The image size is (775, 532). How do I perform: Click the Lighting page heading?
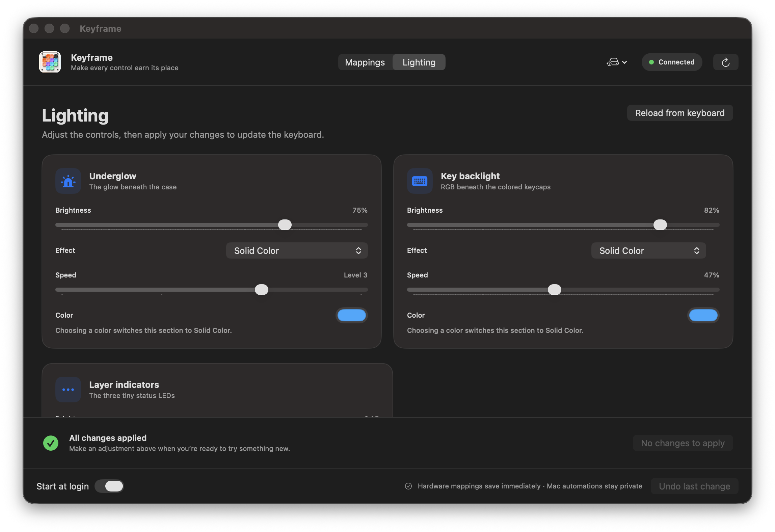pyautogui.click(x=75, y=115)
